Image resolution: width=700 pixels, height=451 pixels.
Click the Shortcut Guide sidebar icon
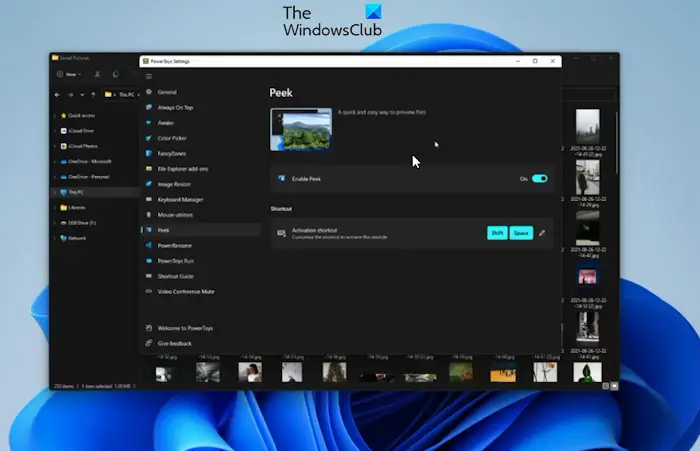(x=149, y=276)
